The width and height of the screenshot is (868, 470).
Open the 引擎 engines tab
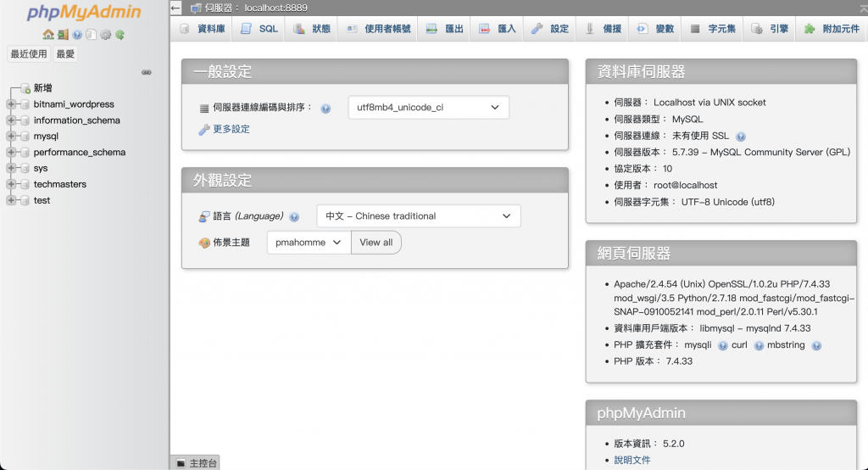[x=770, y=29]
